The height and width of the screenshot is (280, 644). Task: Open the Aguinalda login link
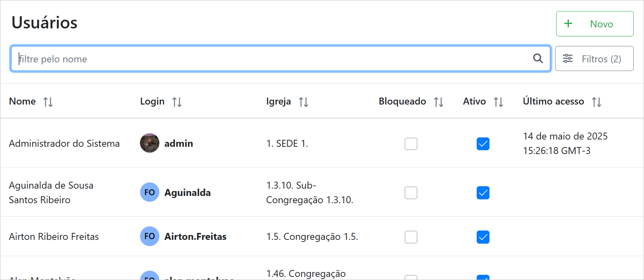pyautogui.click(x=187, y=192)
